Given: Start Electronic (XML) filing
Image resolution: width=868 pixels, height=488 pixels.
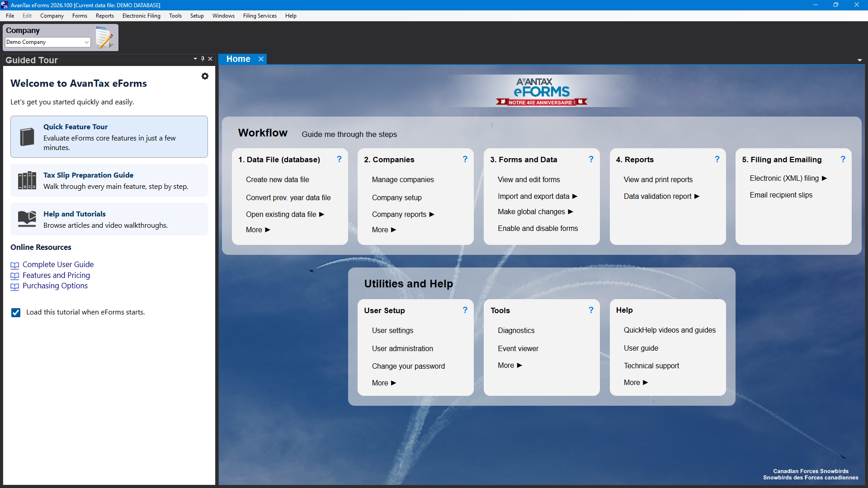Looking at the screenshot, I should [x=785, y=178].
